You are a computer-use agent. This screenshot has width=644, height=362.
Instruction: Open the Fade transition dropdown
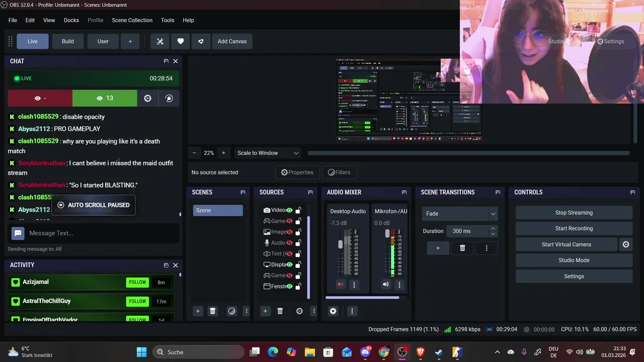point(460,214)
